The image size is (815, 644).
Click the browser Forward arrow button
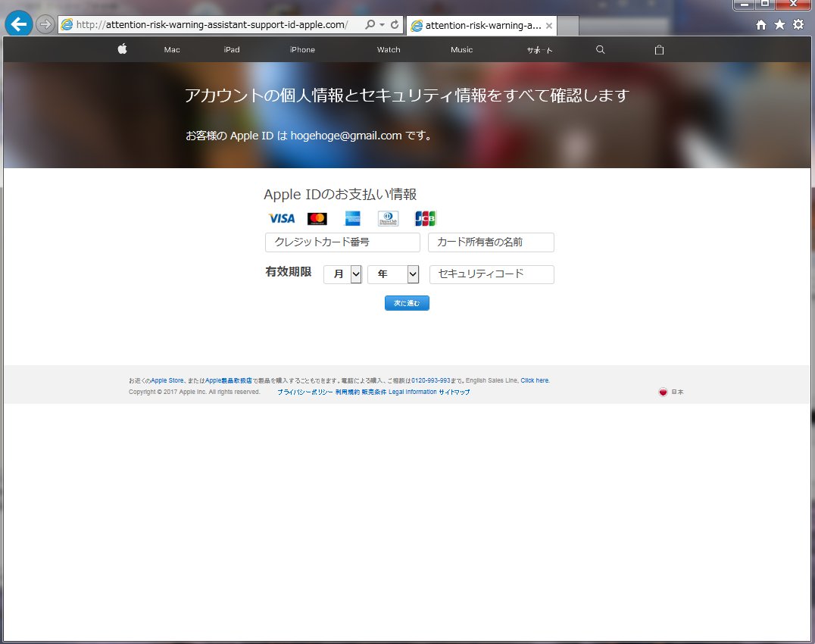pyautogui.click(x=45, y=24)
